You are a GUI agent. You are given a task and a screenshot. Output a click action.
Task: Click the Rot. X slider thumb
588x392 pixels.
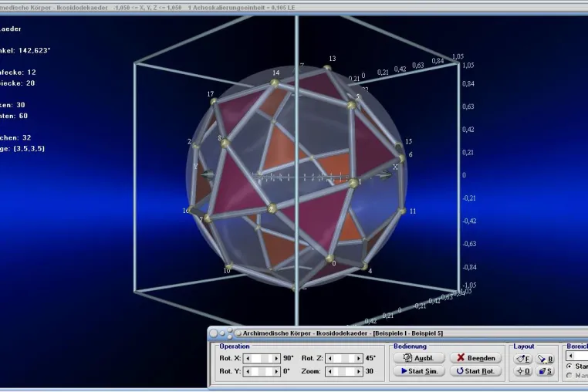265,358
